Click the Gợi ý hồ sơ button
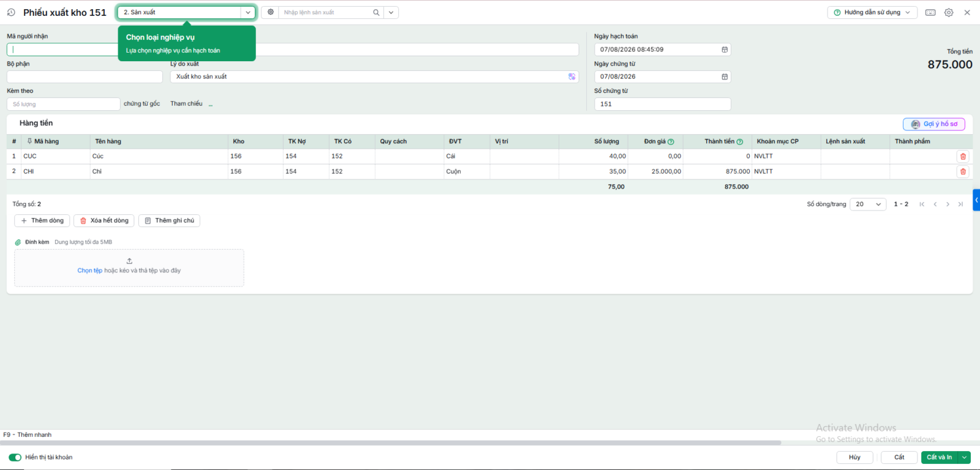The image size is (980, 470). coord(934,124)
